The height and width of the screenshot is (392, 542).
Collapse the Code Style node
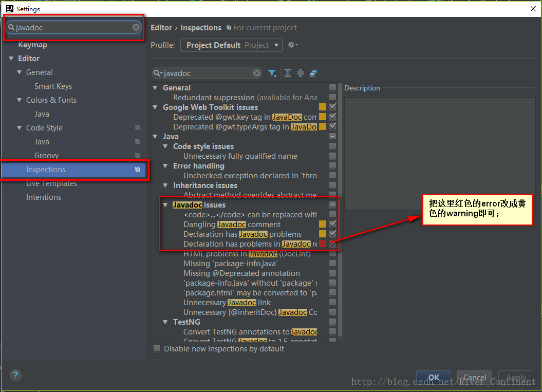(x=20, y=127)
